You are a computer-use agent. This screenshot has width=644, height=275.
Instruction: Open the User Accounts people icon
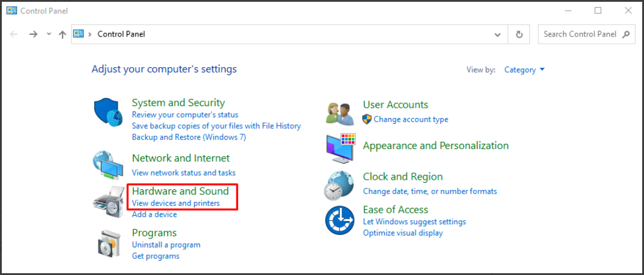point(340,113)
